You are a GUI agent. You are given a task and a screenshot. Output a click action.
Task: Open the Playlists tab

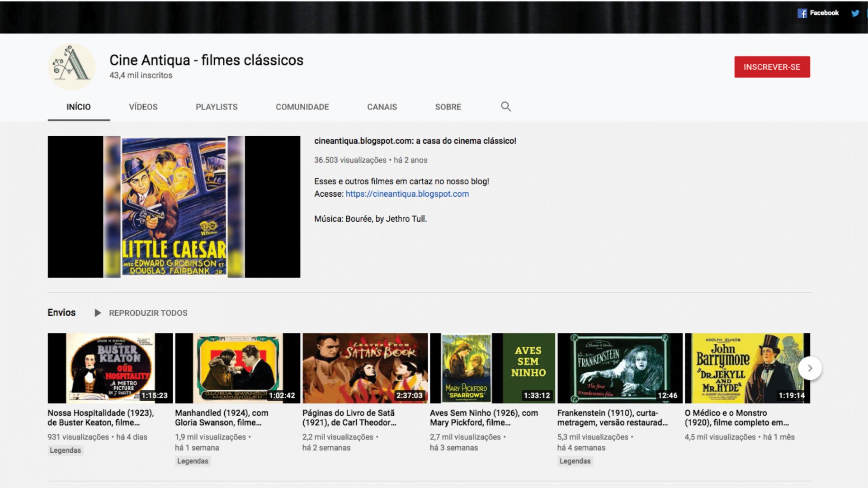[x=217, y=107]
